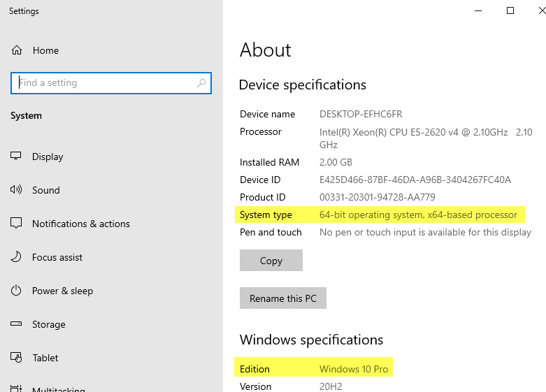
Task: Click the search magnifier icon
Action: click(201, 83)
